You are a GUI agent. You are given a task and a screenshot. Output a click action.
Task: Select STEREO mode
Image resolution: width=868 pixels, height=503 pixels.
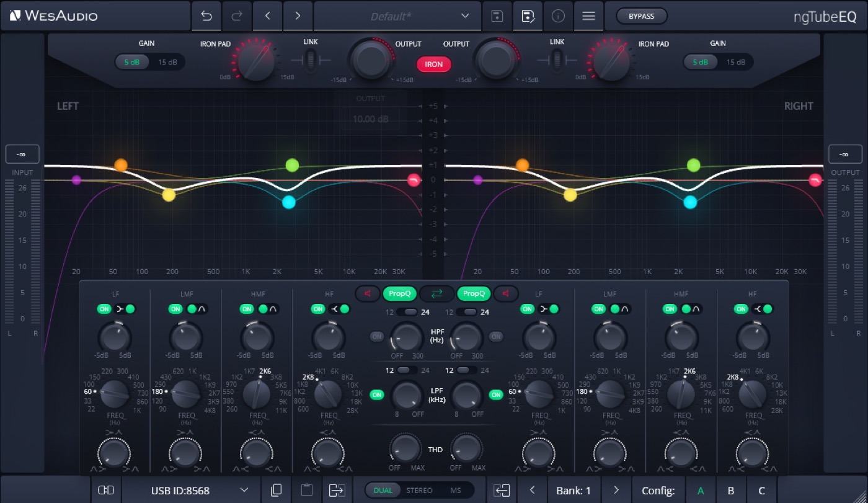pyautogui.click(x=420, y=491)
